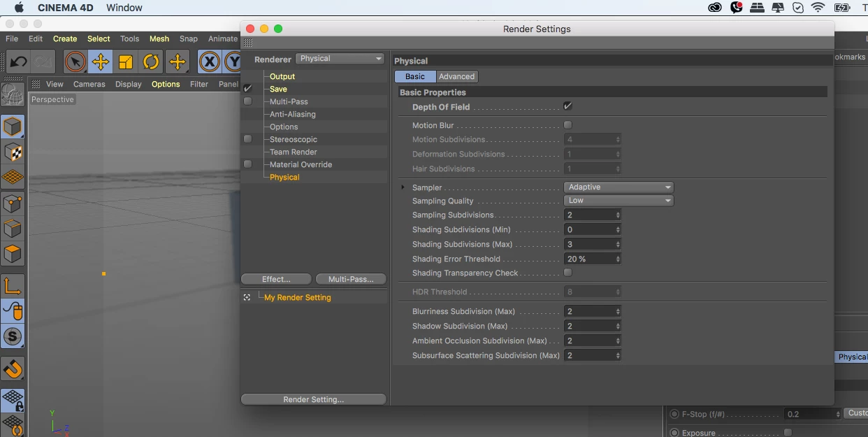
Task: Click the last-used tool cross icon
Action: pyautogui.click(x=178, y=62)
